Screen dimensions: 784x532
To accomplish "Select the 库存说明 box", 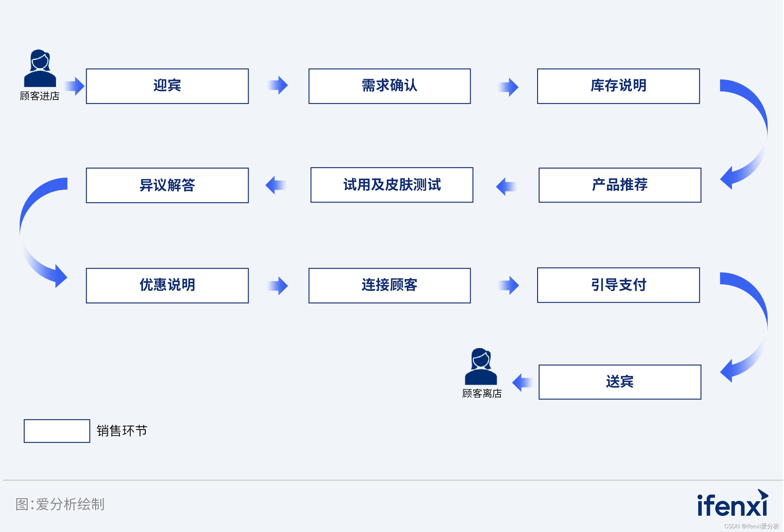I will [618, 86].
